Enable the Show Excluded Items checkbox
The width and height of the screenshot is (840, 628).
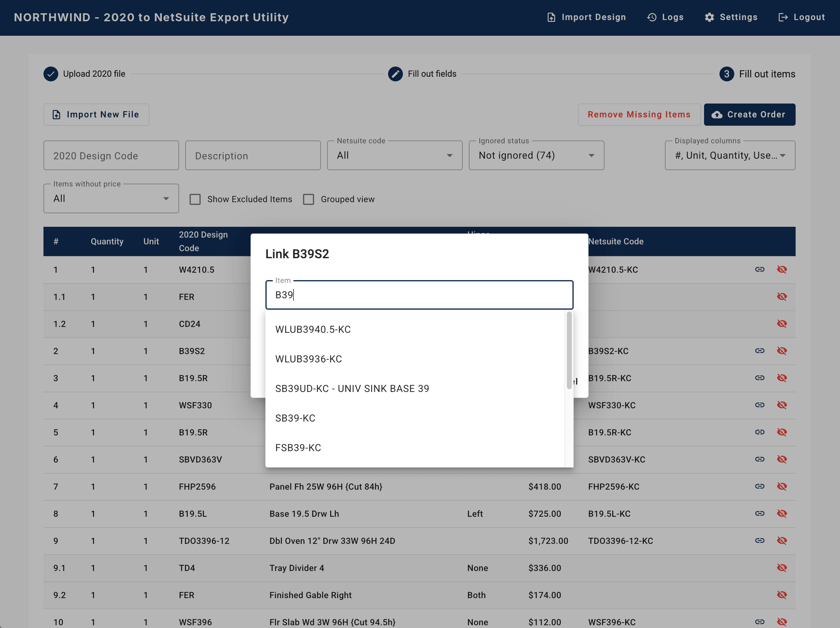coord(195,199)
